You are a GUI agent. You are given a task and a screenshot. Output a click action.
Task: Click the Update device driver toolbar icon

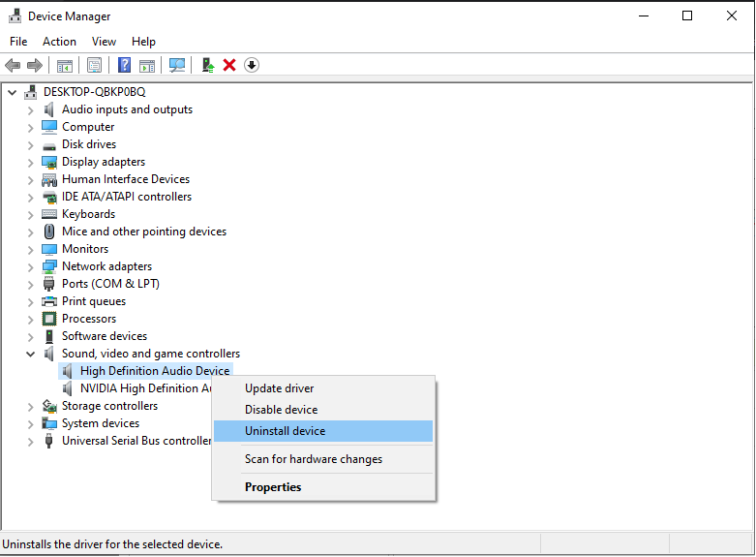pos(207,65)
